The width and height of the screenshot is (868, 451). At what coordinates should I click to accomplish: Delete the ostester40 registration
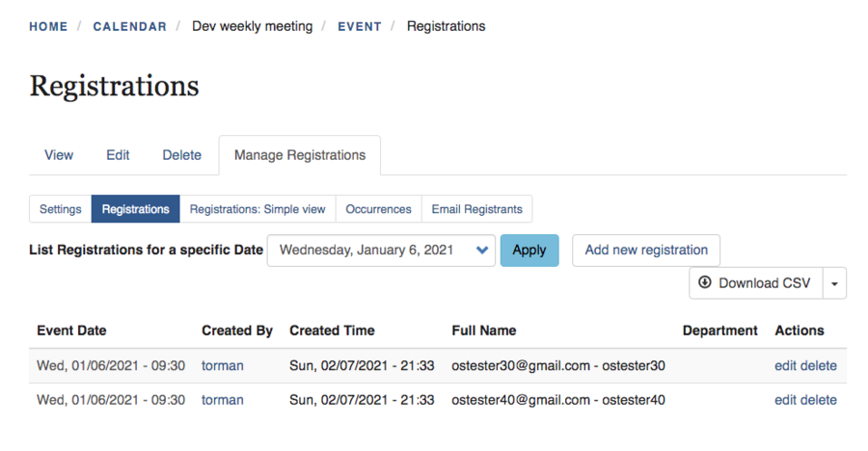(819, 400)
